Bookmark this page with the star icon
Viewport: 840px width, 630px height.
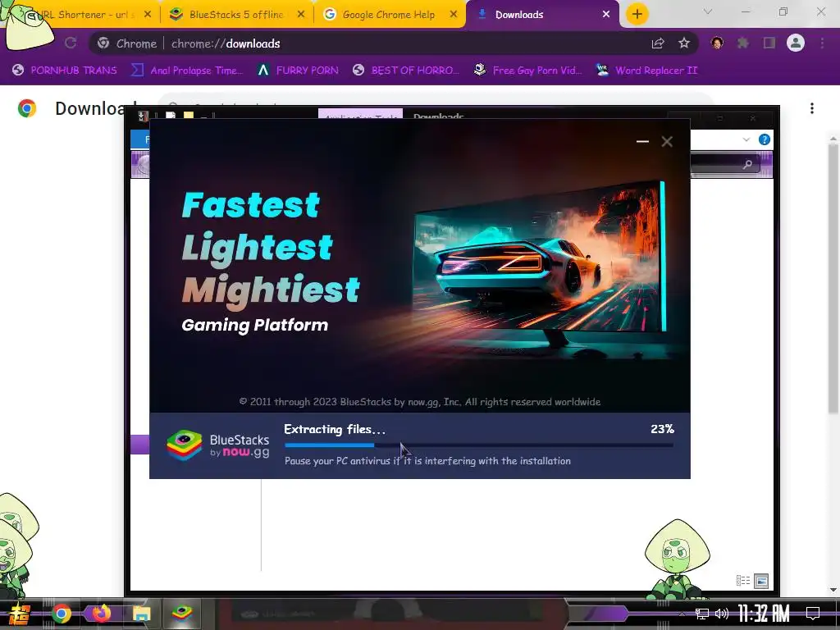pos(684,43)
